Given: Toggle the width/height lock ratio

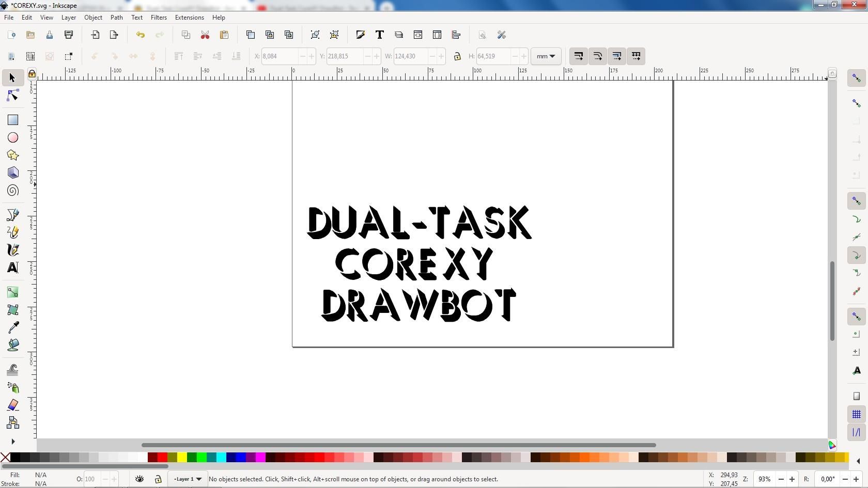Looking at the screenshot, I should (457, 56).
